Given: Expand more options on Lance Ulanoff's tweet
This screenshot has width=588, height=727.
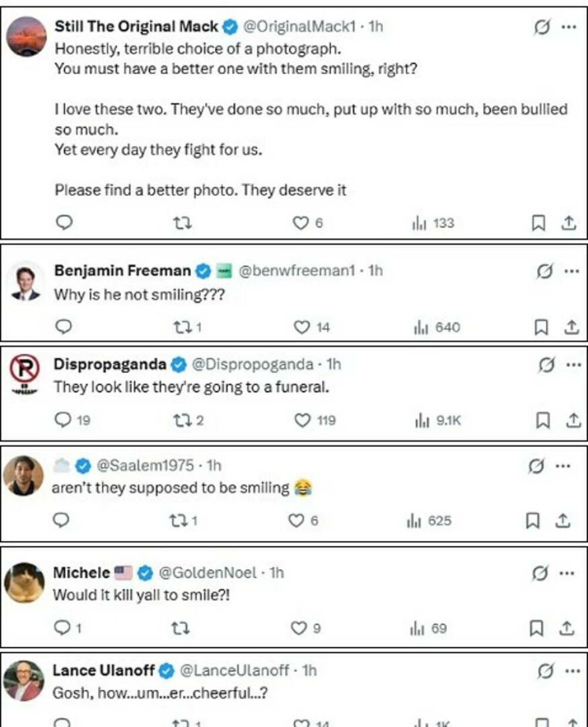Looking at the screenshot, I should click(x=573, y=671).
